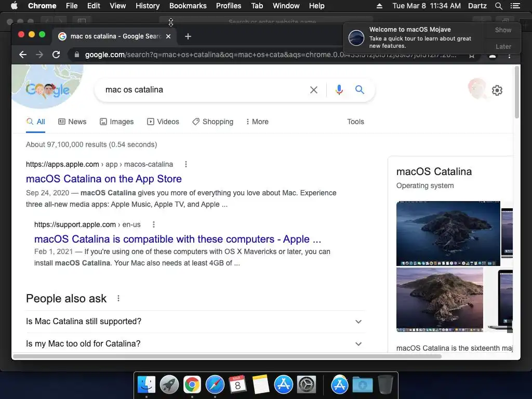The height and width of the screenshot is (399, 532).
Task: Click the vertical page scrollbar
Action: coord(517,92)
